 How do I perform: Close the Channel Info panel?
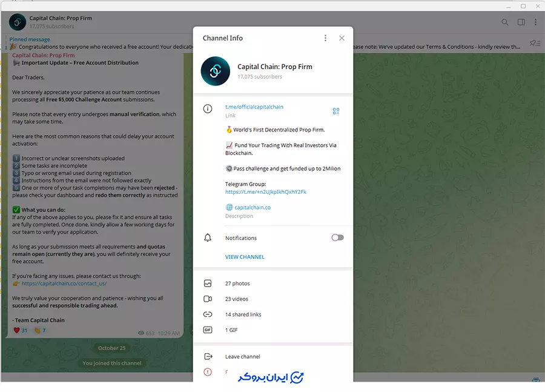click(x=342, y=38)
